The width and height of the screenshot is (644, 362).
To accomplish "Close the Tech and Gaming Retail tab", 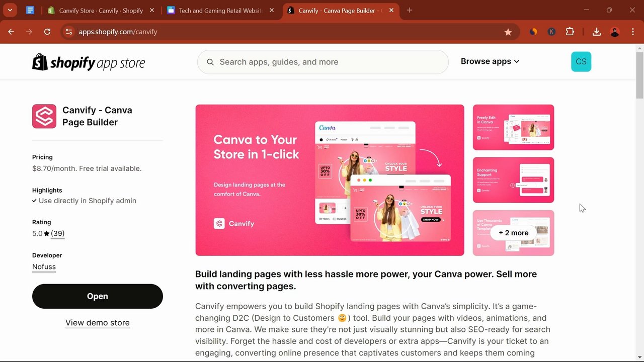I will pyautogui.click(x=272, y=10).
